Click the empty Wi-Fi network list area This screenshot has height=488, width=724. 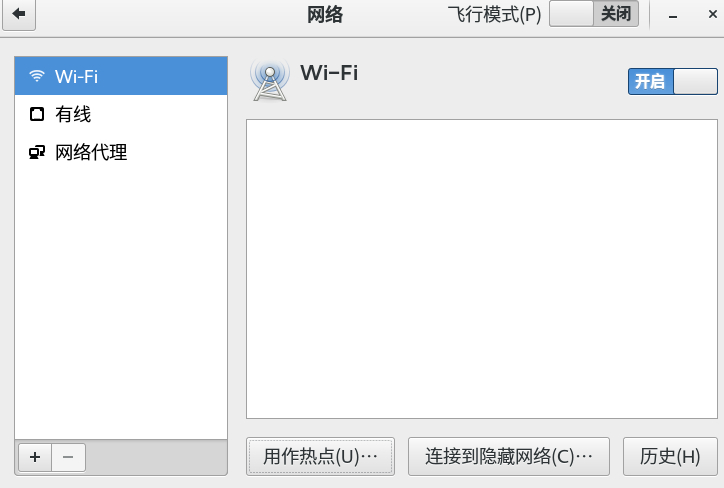482,269
